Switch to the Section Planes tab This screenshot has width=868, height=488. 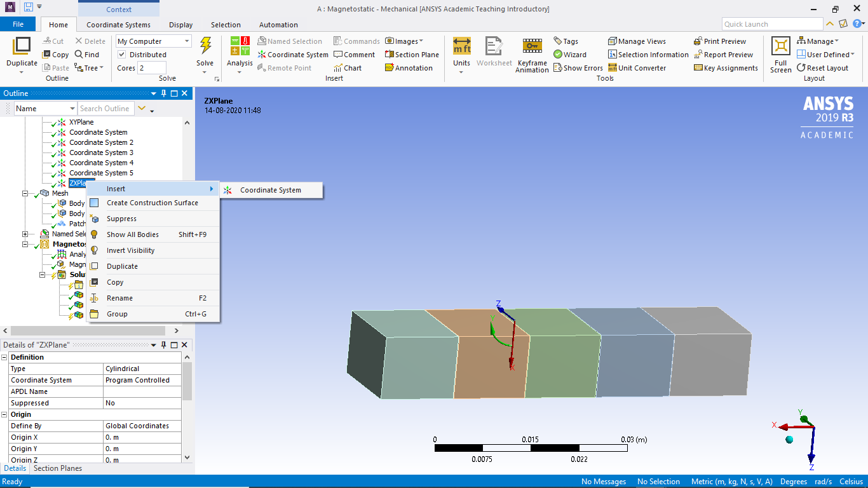pos(58,468)
